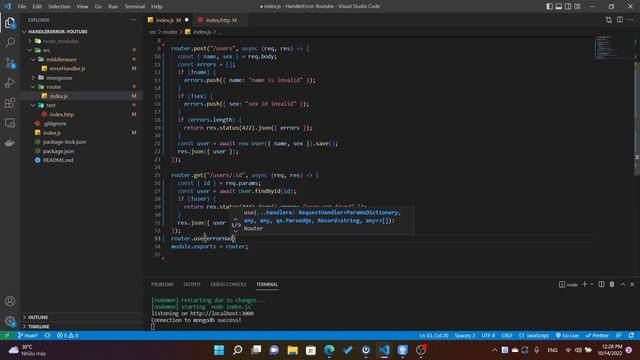Toggle the primary side bar layout

point(549,6)
